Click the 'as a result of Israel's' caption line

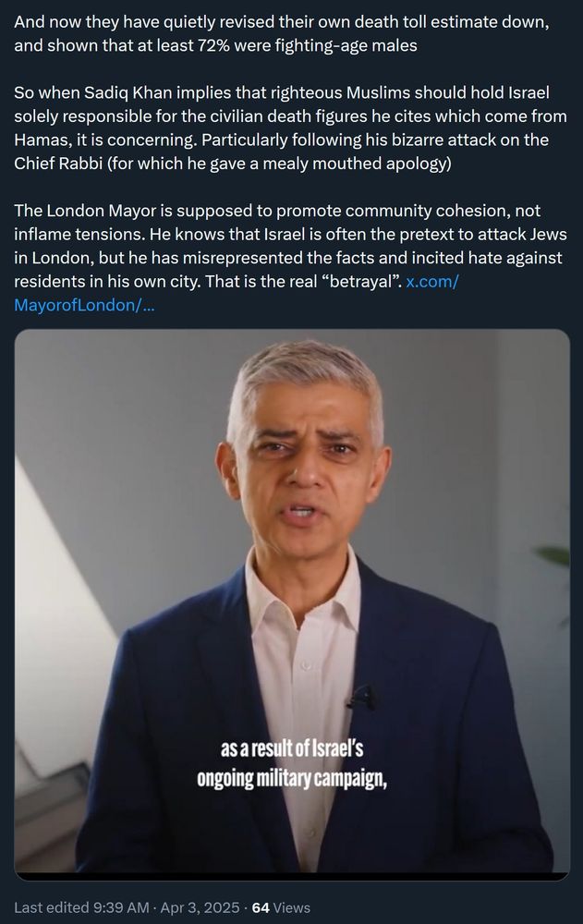(x=292, y=749)
